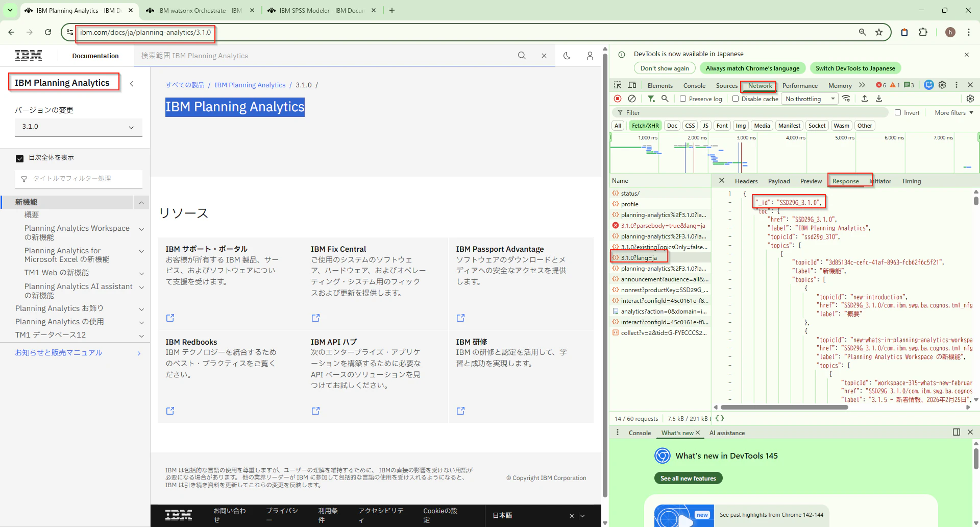
Task: Open the version 3.1.0 dropdown
Action: point(79,127)
